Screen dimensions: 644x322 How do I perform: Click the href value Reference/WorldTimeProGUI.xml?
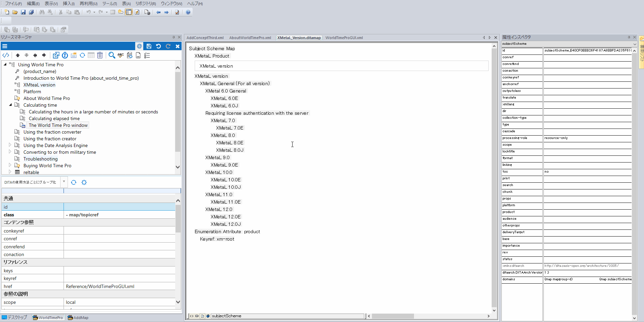click(x=100, y=286)
